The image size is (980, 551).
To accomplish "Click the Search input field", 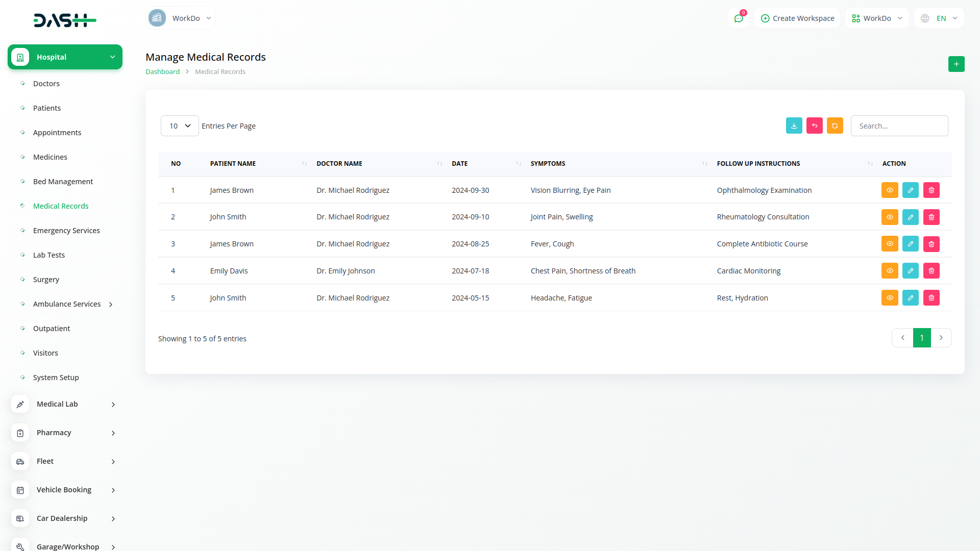I will pos(899,126).
